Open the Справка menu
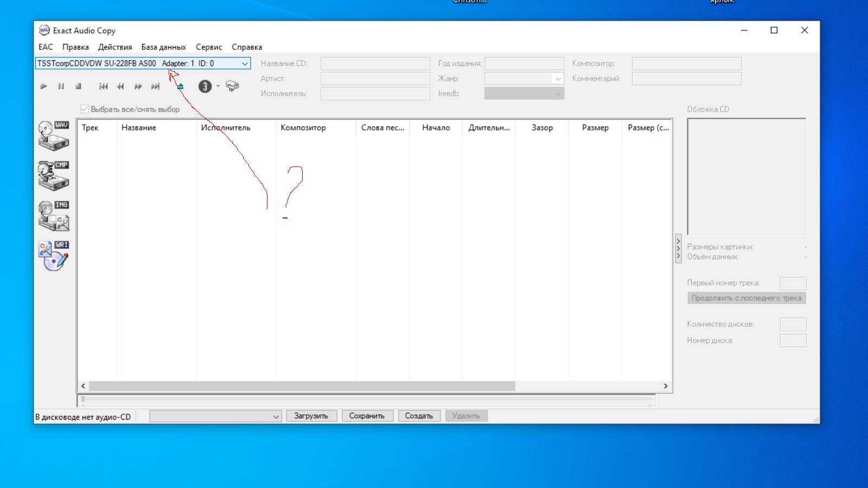 (x=247, y=47)
